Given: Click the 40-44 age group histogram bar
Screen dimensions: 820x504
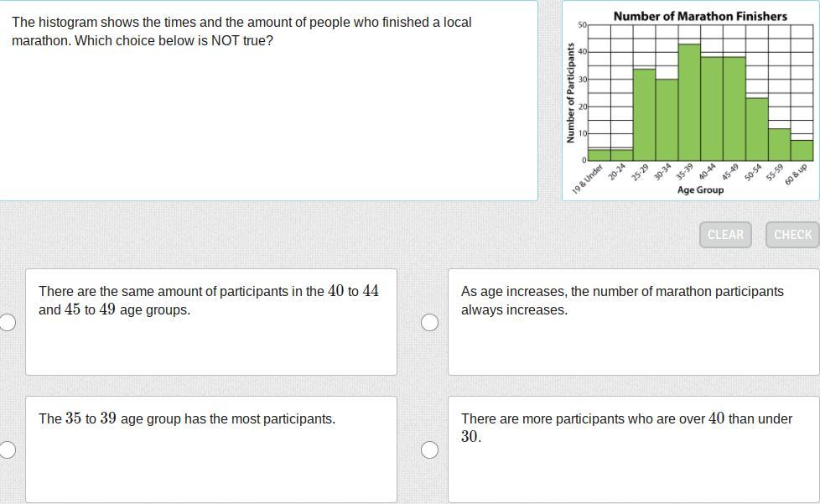Looking at the screenshot, I should pos(712,109).
